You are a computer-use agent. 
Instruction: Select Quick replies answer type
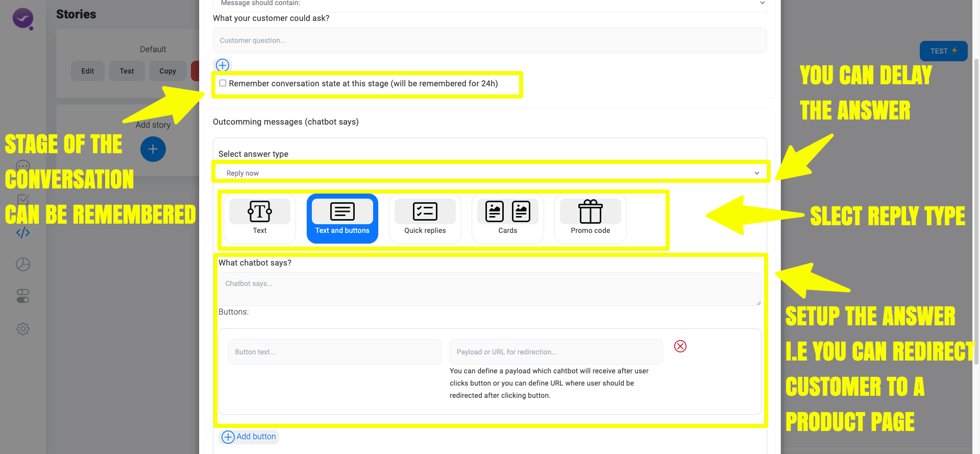click(425, 219)
